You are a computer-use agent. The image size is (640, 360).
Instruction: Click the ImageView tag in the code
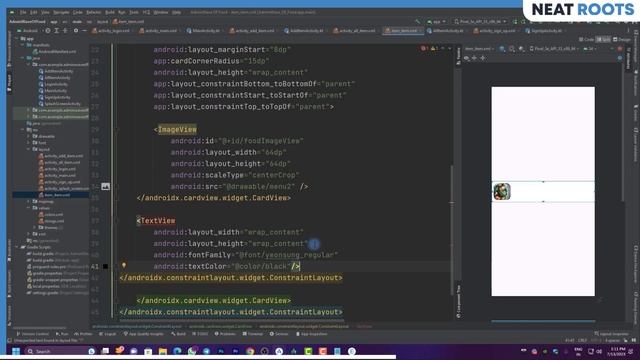177,129
